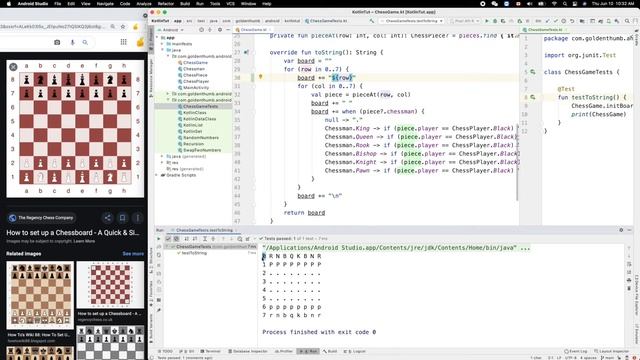Rerun tests with green play icon in Run panel

[x=159, y=238]
